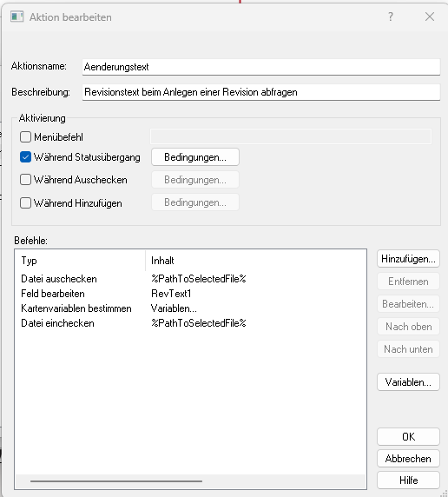Image resolution: width=448 pixels, height=497 pixels.
Task: Tick the Während Auschecken checkbox
Action: [x=25, y=179]
